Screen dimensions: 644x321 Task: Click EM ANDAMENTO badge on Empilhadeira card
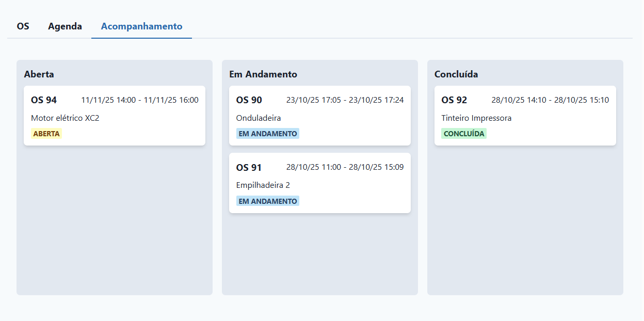coord(268,201)
